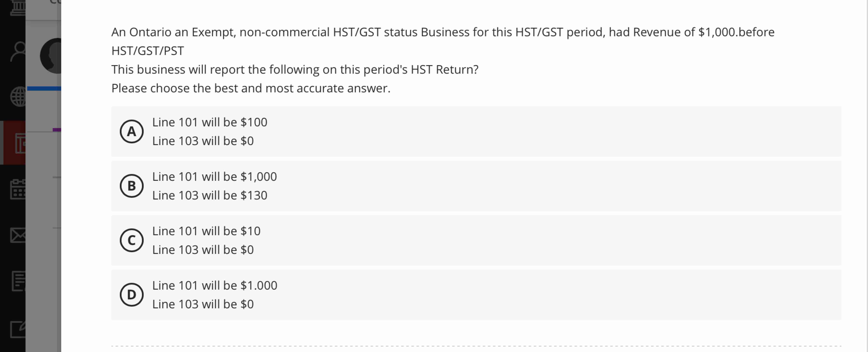Click the dashed divider below the options

(472, 346)
